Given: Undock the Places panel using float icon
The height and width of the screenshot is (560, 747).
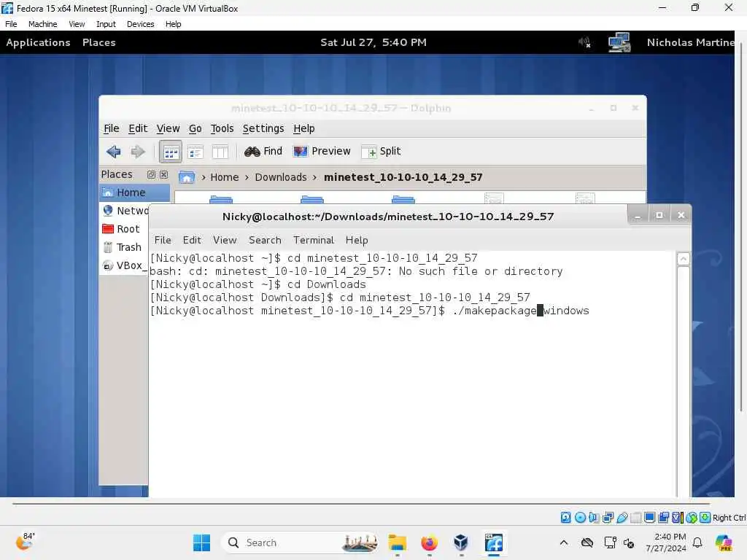Looking at the screenshot, I should pos(151,175).
